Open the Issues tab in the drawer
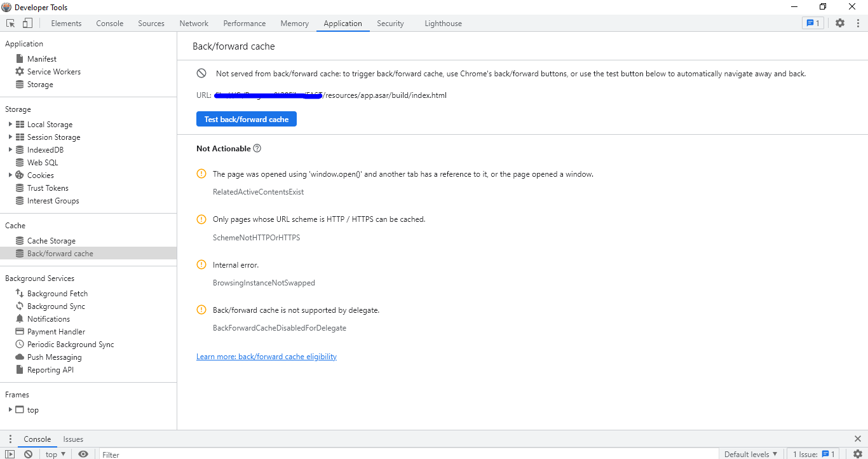This screenshot has width=868, height=459. [73, 439]
